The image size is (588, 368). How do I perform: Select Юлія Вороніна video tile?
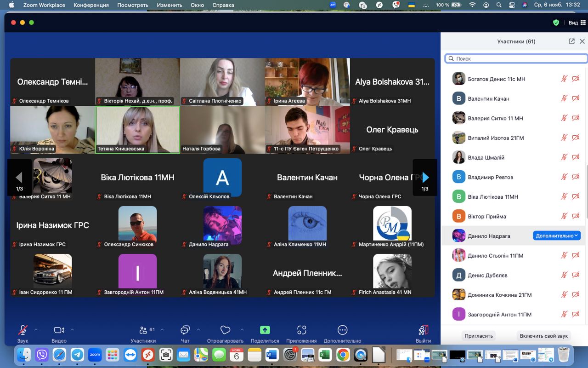[x=52, y=130]
